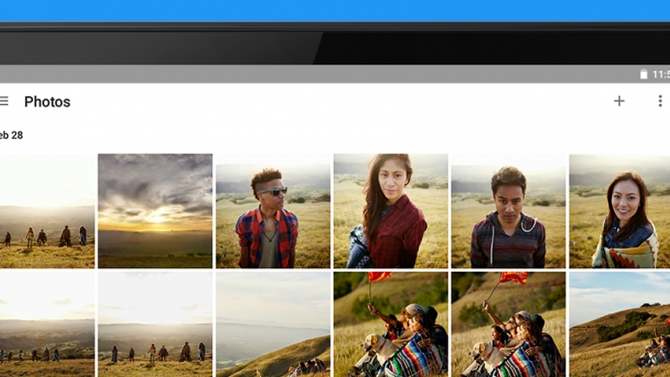Image resolution: width=670 pixels, height=377 pixels.
Task: Open the hazy coastal hillside photo
Action: [x=273, y=324]
